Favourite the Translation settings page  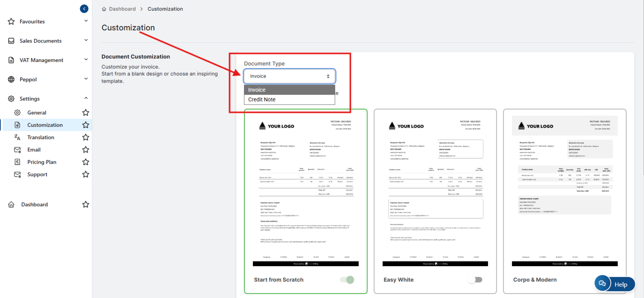click(86, 137)
